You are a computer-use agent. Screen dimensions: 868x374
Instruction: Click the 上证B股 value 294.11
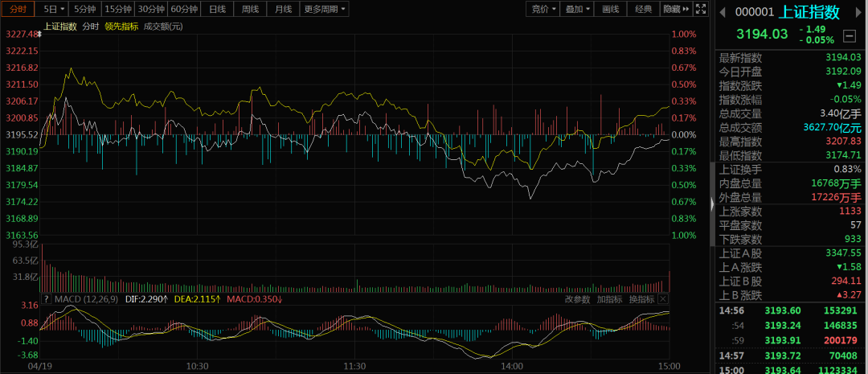tap(846, 281)
